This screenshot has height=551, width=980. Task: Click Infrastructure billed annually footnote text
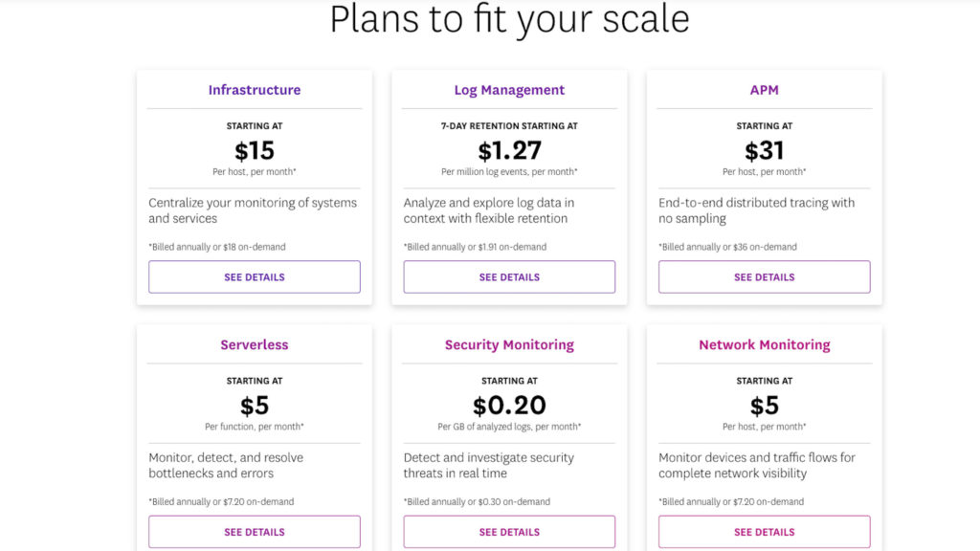(x=217, y=247)
